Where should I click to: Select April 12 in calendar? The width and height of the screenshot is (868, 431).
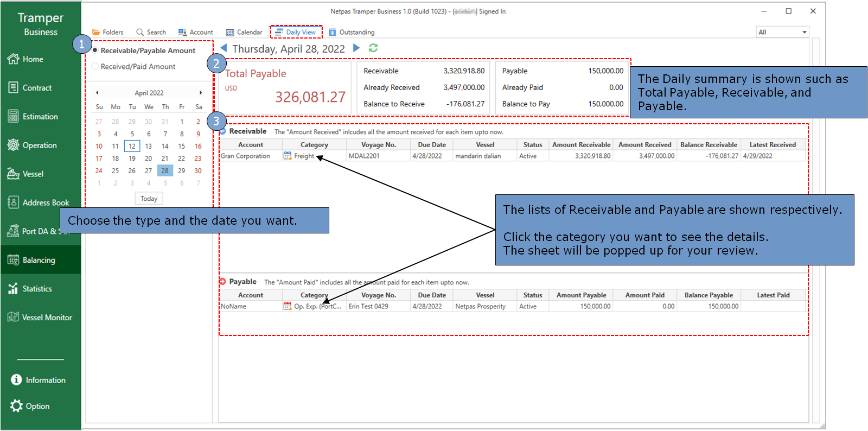[132, 146]
